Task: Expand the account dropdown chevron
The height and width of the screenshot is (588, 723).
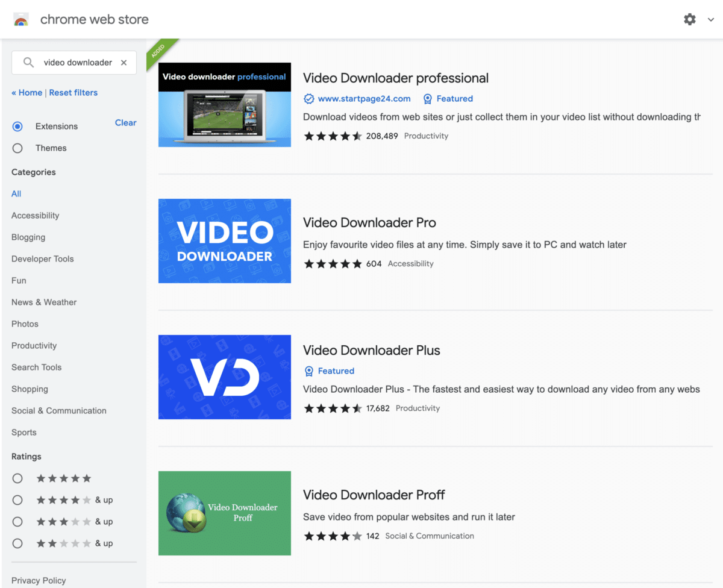Action: tap(711, 19)
